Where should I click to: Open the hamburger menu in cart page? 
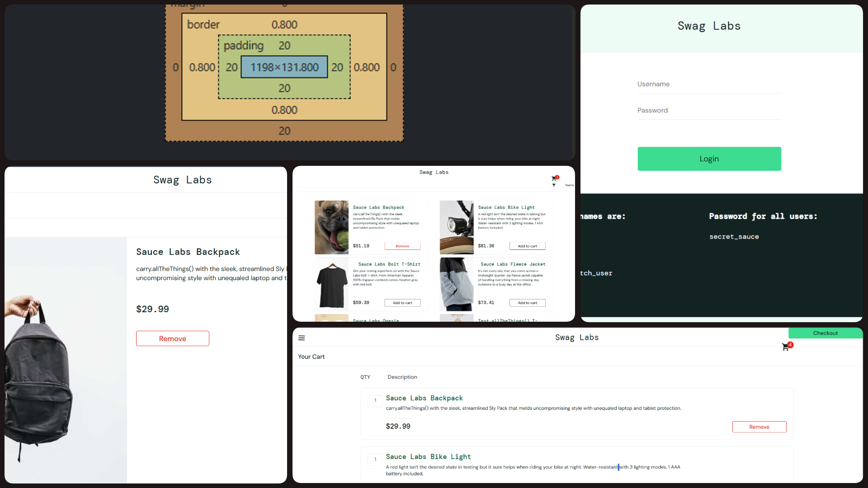tap(302, 338)
